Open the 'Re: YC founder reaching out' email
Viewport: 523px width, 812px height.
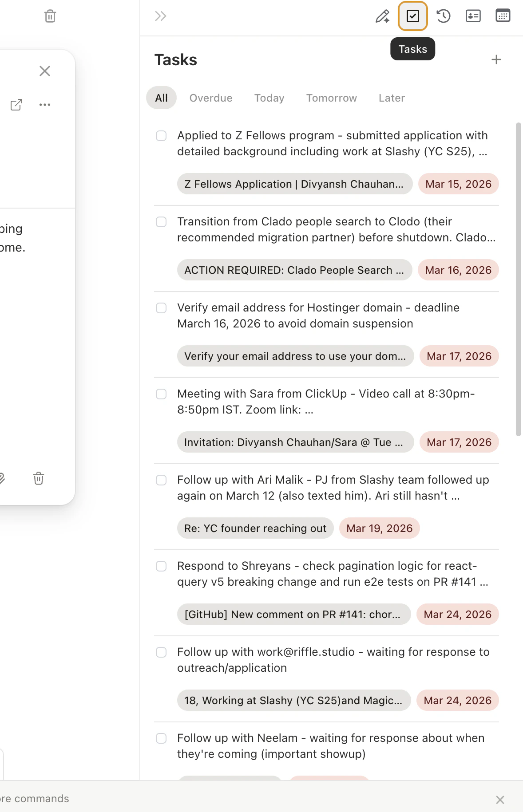(255, 528)
